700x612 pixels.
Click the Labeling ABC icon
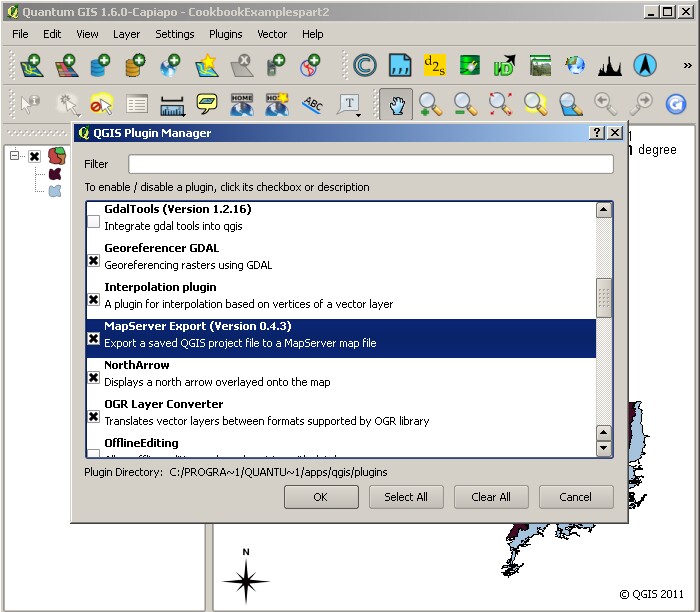(312, 104)
